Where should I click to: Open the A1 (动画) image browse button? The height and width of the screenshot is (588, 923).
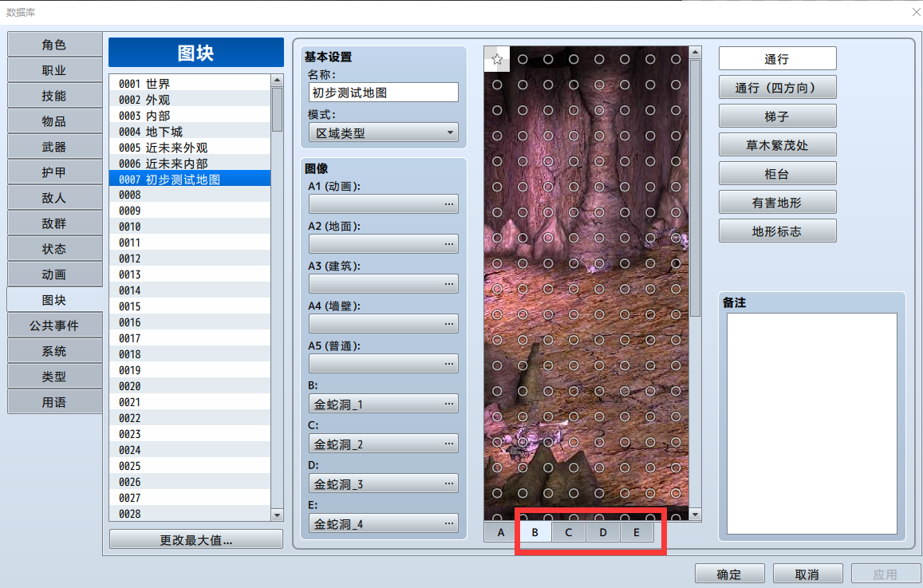(383, 203)
